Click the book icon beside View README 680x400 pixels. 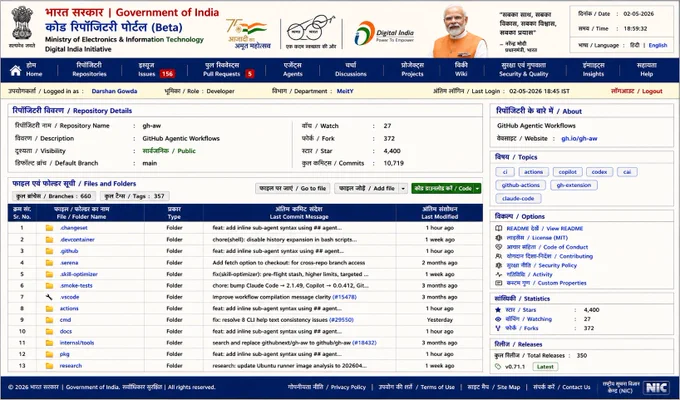pyautogui.click(x=499, y=228)
